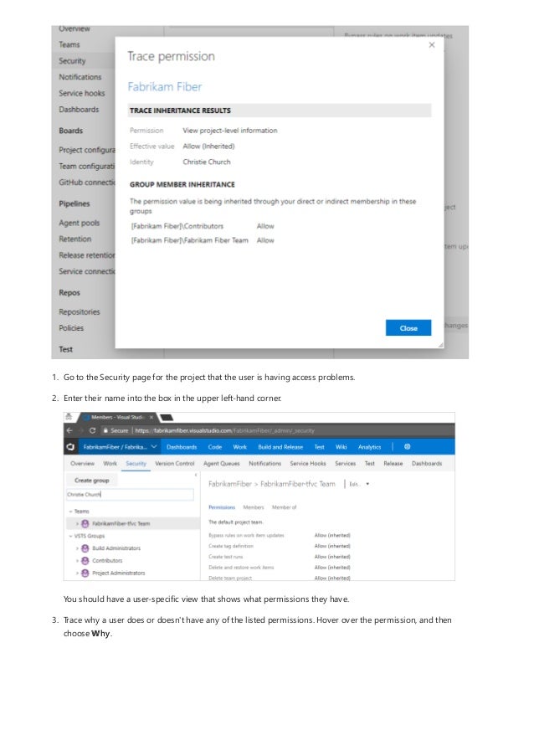Viewport: 534px width, 756px height.
Task: Switch to the Service Hooks admin tab
Action: click(308, 463)
